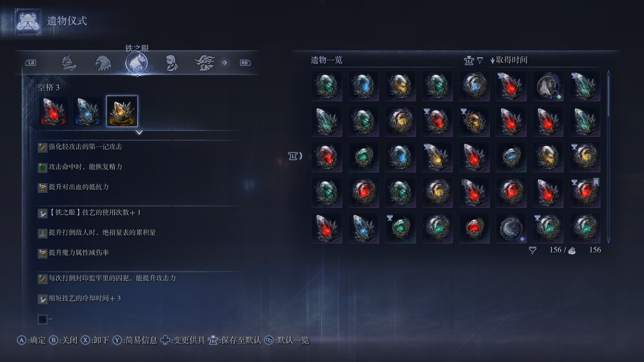This screenshot has width=644, height=362.
Task: Select the yellow relic in the third slot
Action: [122, 111]
